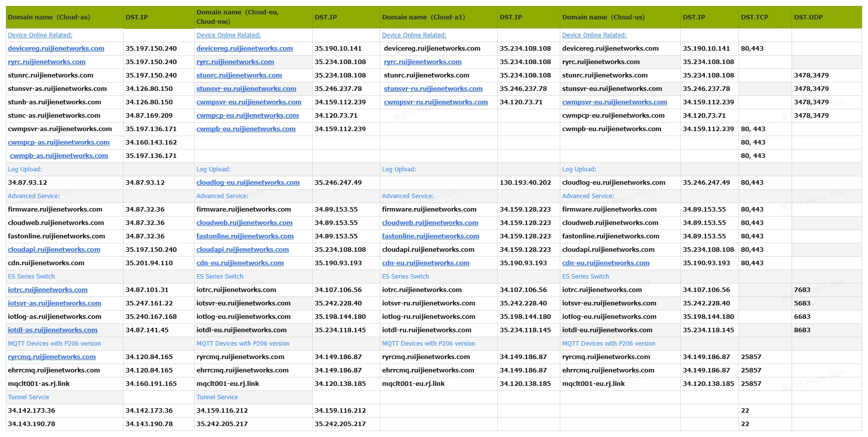Click the cwmpsvr-eu.ruijienetworks.com link in the Cloud-us column
The image size is (868, 437).
click(x=614, y=102)
